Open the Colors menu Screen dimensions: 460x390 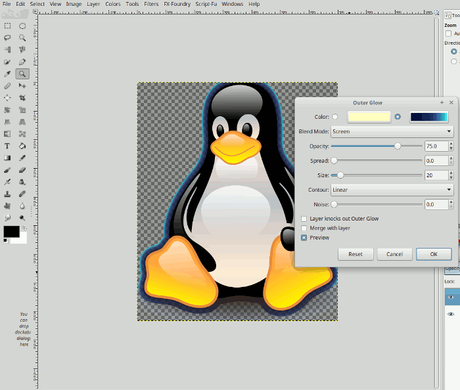pyautogui.click(x=113, y=4)
